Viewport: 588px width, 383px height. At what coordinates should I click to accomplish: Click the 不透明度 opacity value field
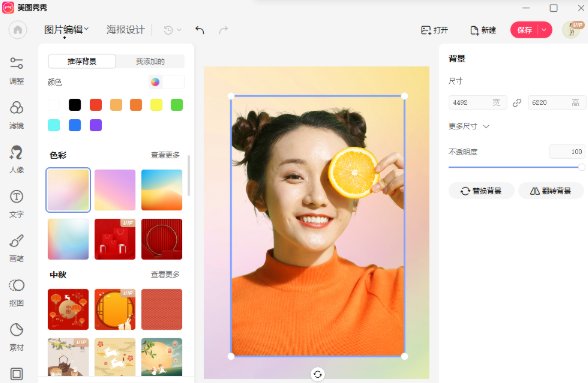pyautogui.click(x=567, y=152)
